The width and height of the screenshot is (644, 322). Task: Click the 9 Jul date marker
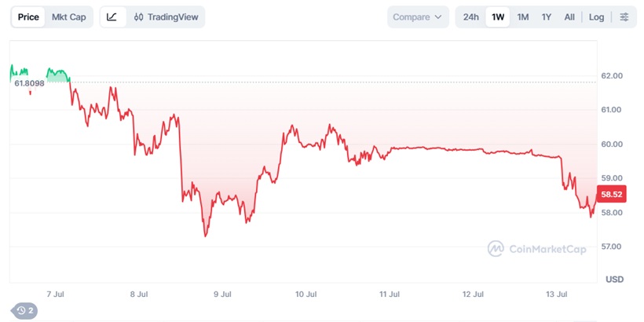coord(222,294)
